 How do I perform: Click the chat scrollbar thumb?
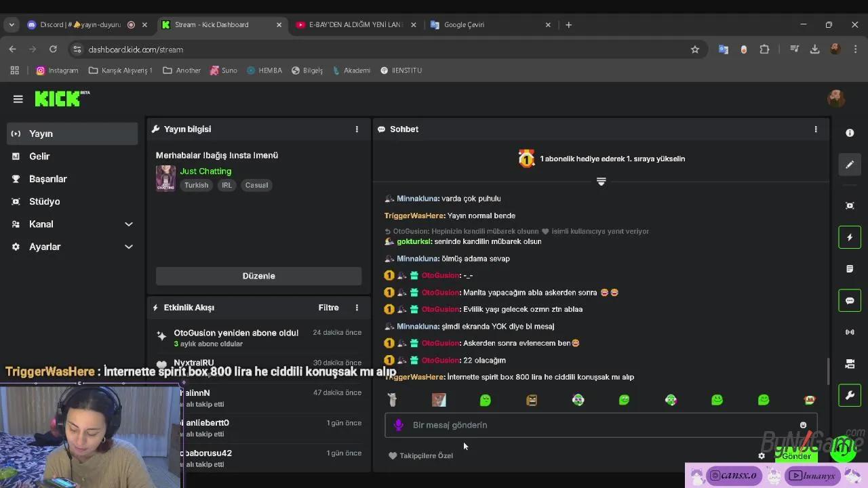[x=827, y=370]
